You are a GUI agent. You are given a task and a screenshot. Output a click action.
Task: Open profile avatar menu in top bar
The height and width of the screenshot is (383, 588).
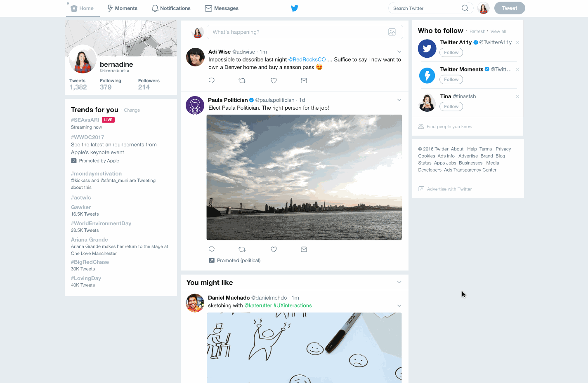483,8
